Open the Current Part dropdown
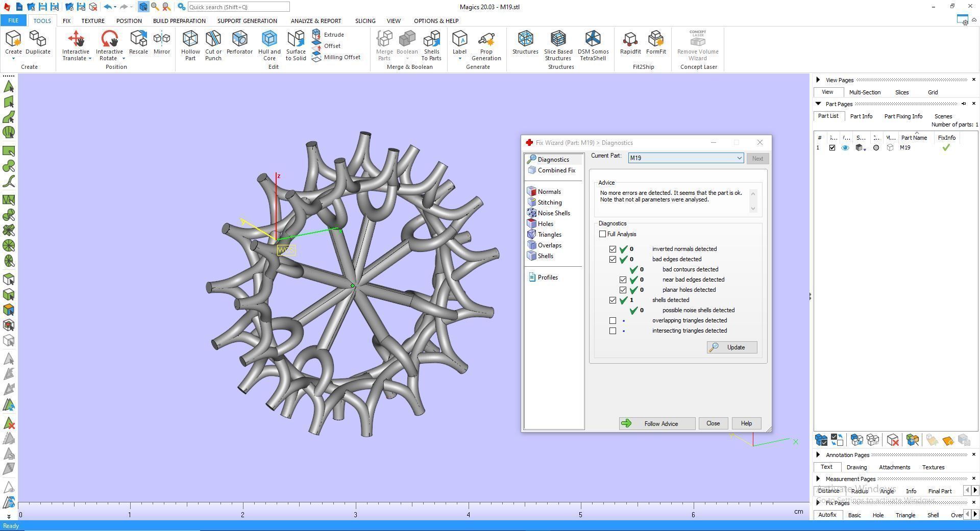The height and width of the screenshot is (531, 980). (685, 158)
